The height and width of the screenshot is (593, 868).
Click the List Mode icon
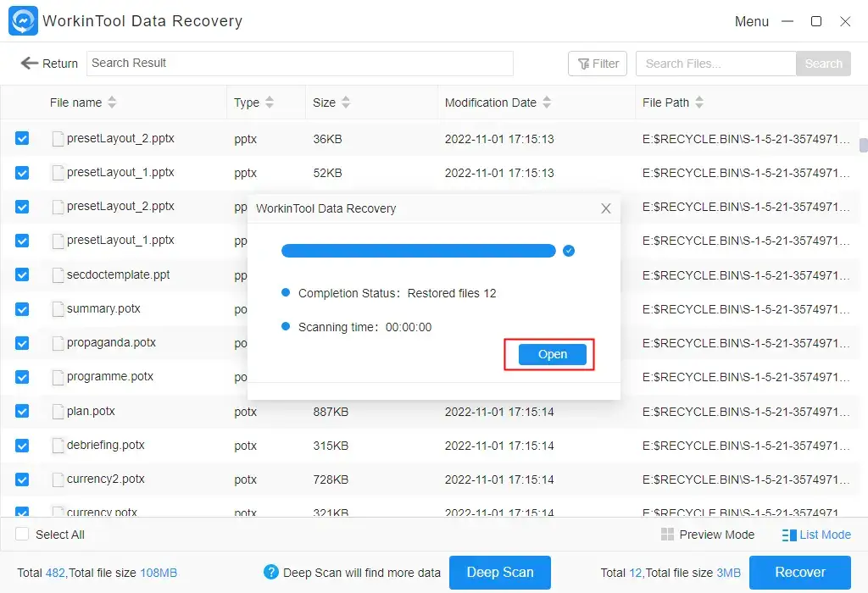pyautogui.click(x=789, y=535)
